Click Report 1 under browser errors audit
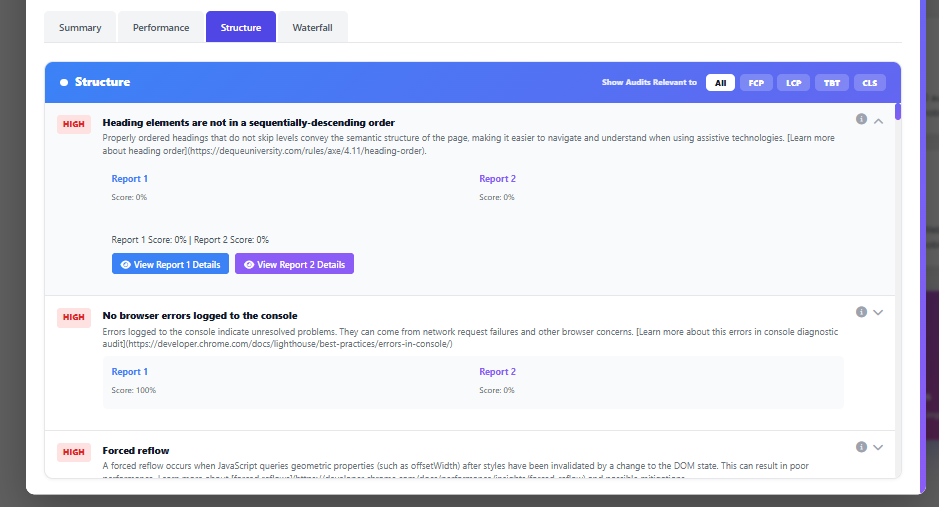Viewport: 939px width, 507px height. 129,372
